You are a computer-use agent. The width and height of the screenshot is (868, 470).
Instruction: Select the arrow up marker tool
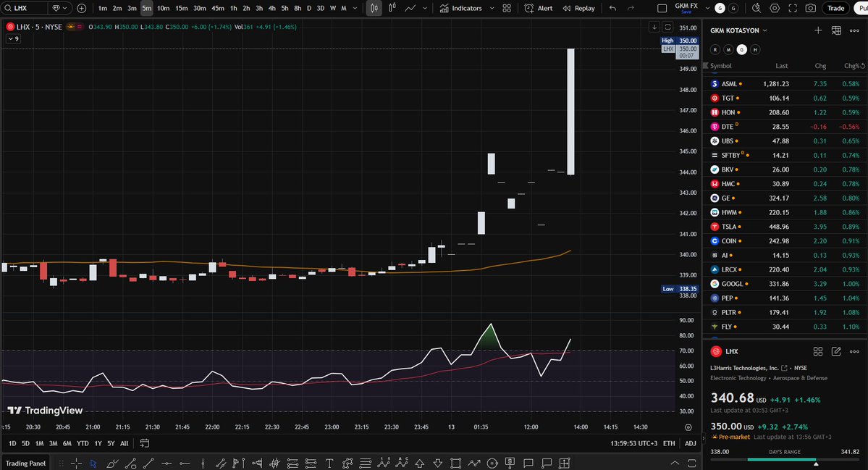[x=420, y=463]
